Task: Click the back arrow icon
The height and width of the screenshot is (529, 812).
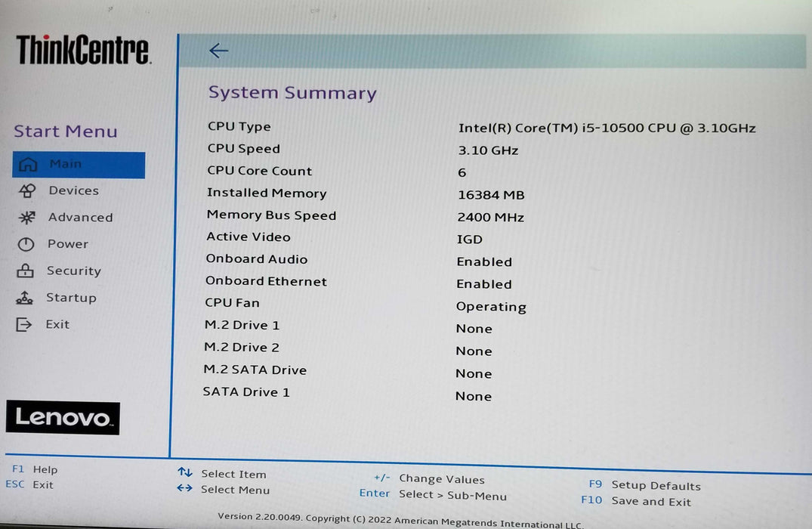Action: [218, 51]
